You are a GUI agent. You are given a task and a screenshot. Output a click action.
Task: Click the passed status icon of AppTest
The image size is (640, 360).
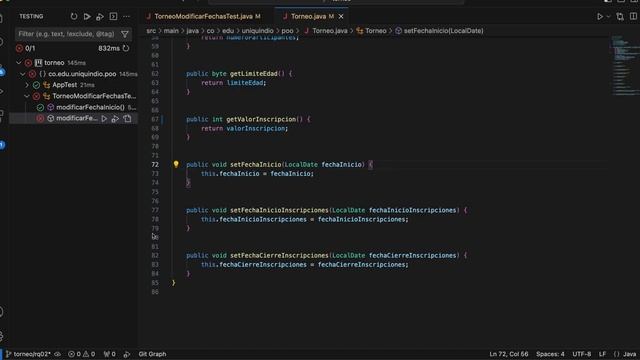(36, 85)
